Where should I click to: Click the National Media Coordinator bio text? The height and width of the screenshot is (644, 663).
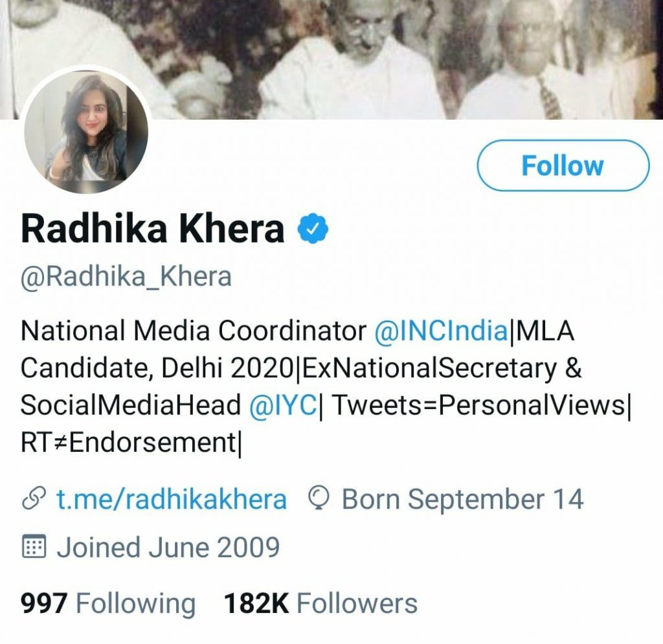193,331
